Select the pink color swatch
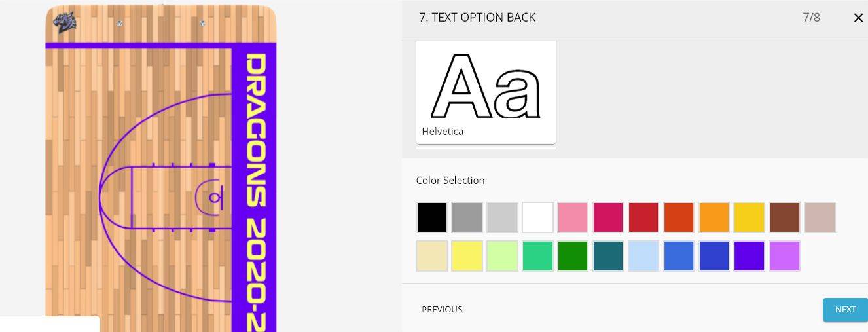 point(573,217)
